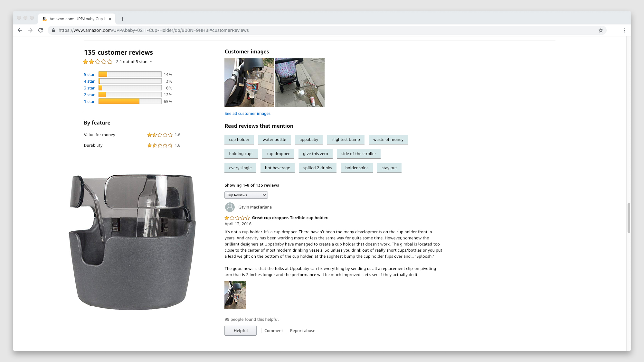This screenshot has width=644, height=362.
Task: Go forward in browser history
Action: pyautogui.click(x=30, y=30)
